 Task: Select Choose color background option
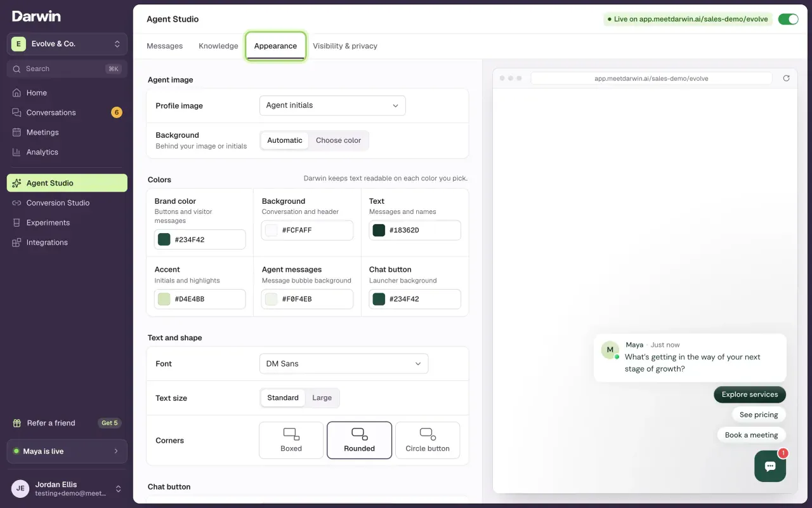pyautogui.click(x=338, y=140)
